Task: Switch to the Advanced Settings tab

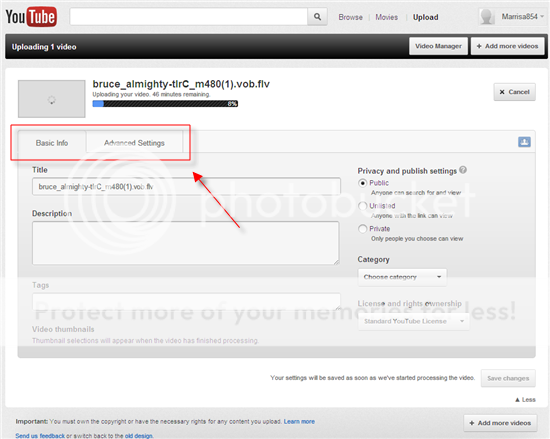Action: tap(134, 143)
